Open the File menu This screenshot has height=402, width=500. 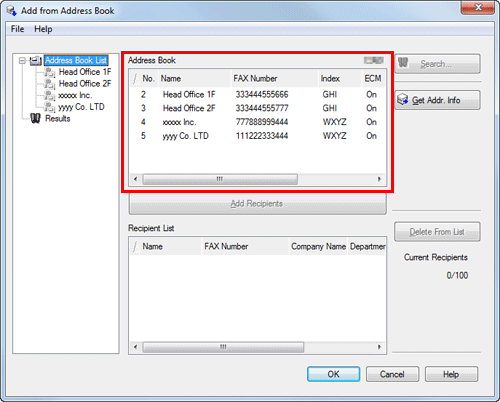coord(17,29)
